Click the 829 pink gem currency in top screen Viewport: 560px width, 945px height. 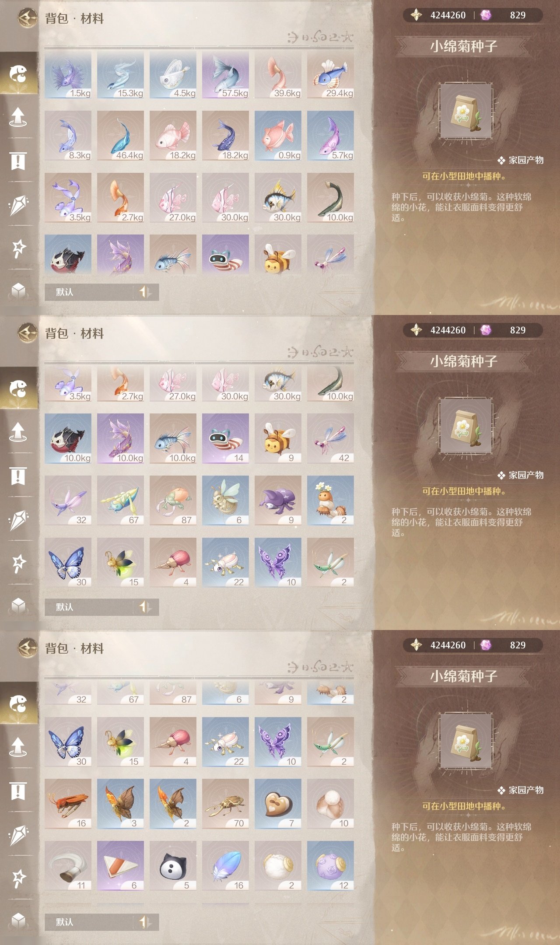click(x=503, y=15)
